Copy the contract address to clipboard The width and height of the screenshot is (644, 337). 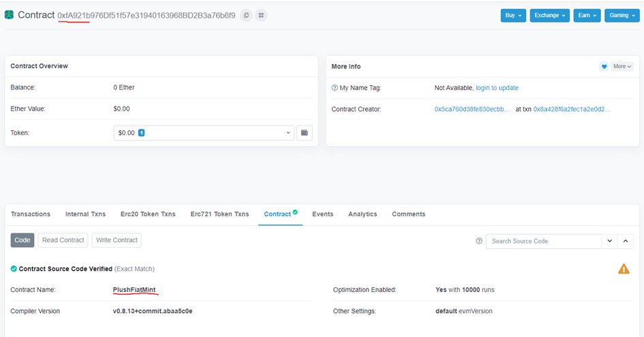246,15
